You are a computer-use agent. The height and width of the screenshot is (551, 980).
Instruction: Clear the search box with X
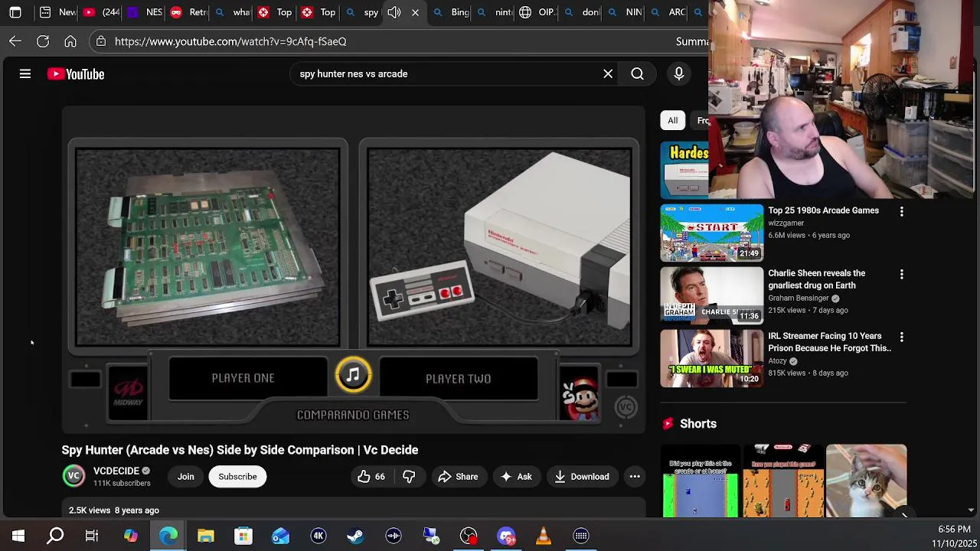(x=608, y=74)
